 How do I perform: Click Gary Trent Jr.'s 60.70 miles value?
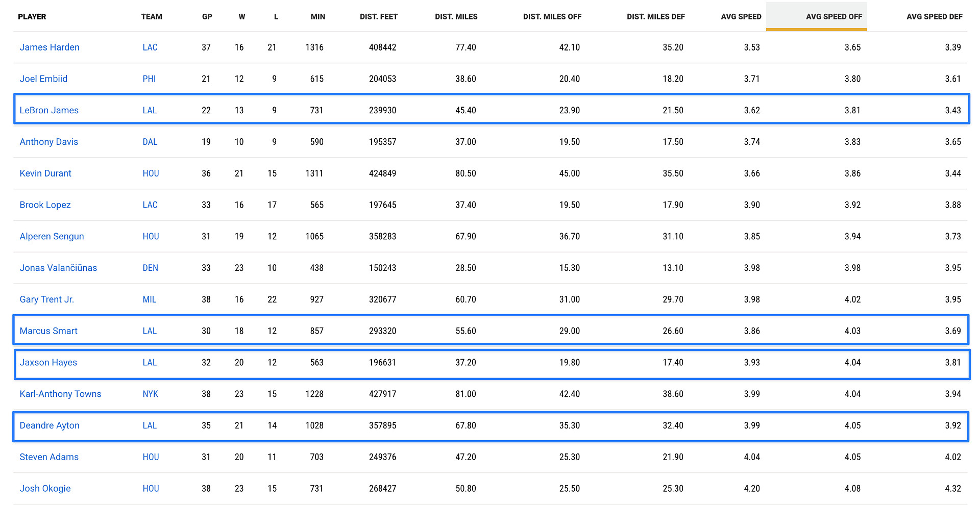pos(465,299)
